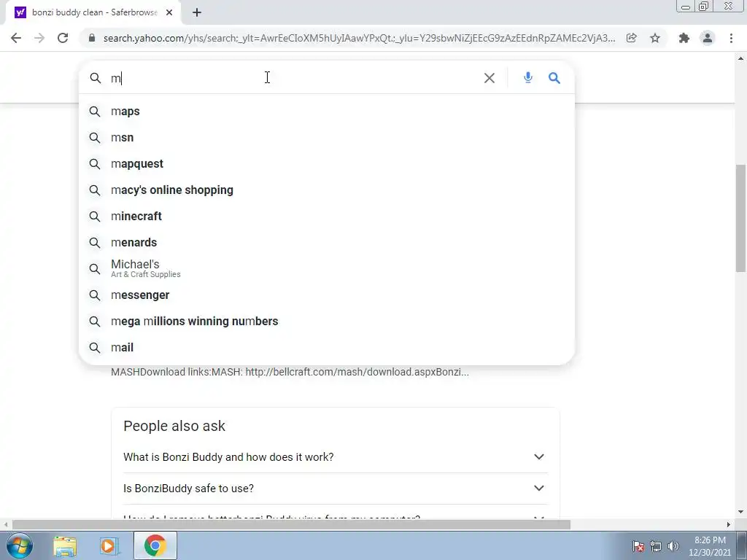
Task: Choose the 'minecraft' suggestion
Action: [x=327, y=216]
